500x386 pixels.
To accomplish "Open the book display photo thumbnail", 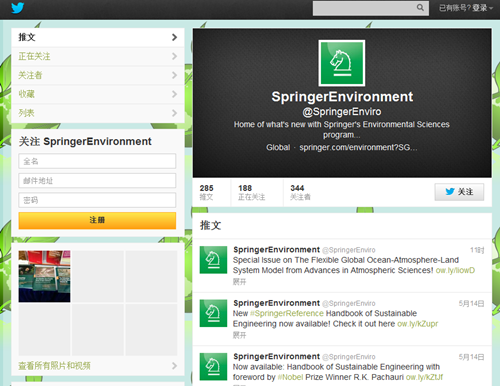I will (44, 276).
